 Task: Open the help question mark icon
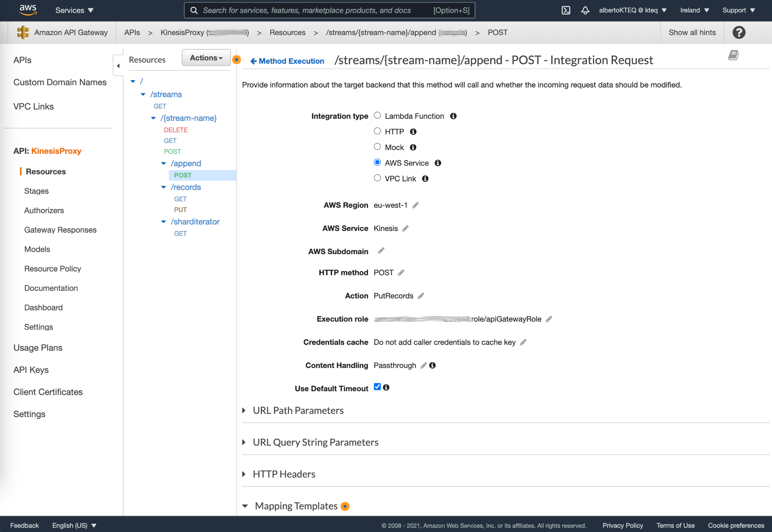coord(739,32)
